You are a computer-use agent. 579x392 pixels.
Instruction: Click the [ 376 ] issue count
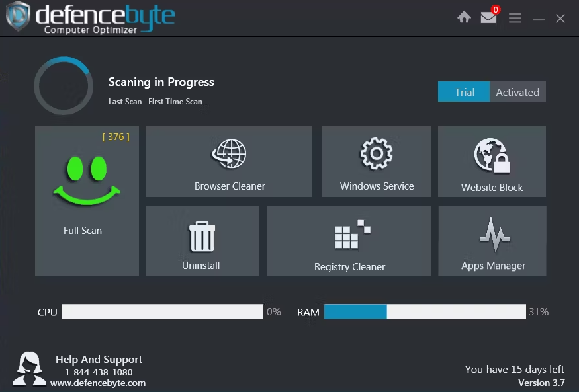click(x=116, y=137)
